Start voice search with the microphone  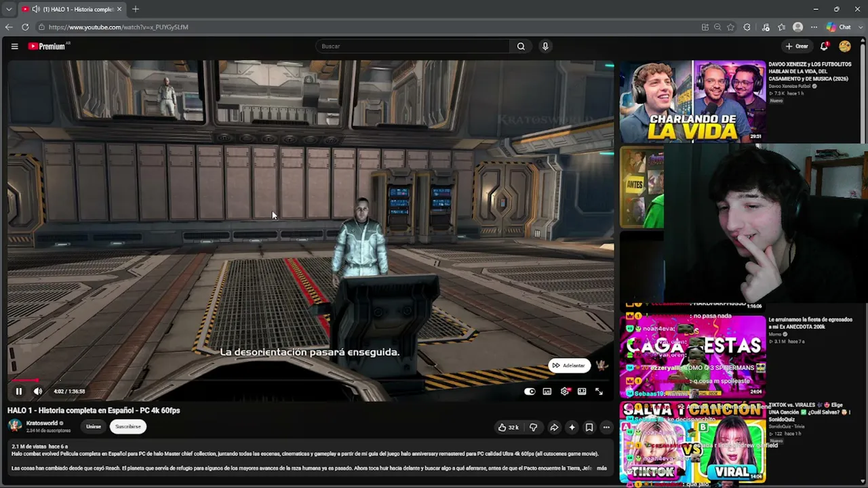click(x=545, y=46)
